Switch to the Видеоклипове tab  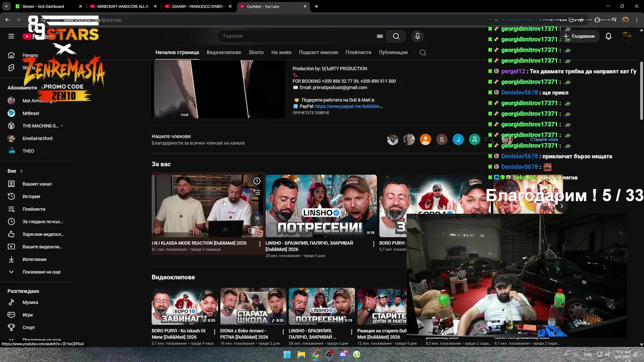(x=224, y=52)
